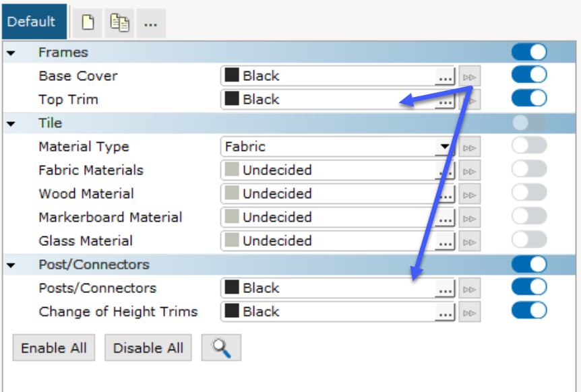This screenshot has height=392, width=581.
Task: Click the black swatch for Base Cover
Action: tap(232, 75)
